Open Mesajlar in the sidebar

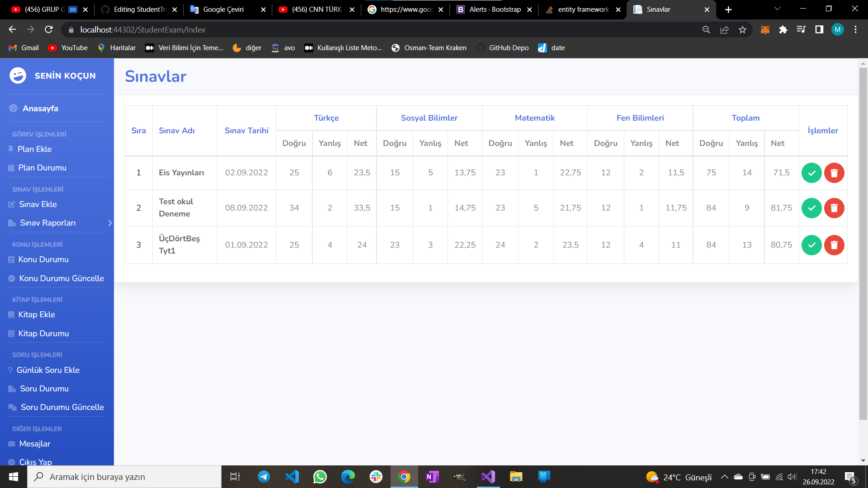(x=35, y=444)
